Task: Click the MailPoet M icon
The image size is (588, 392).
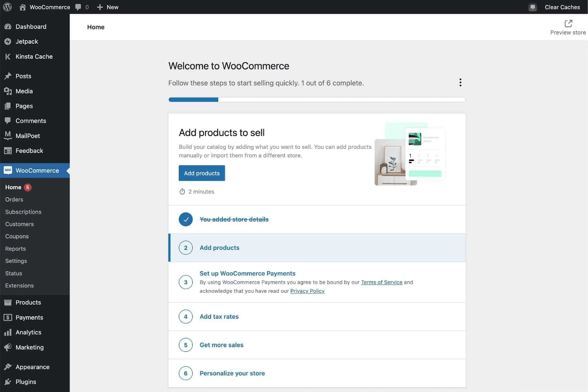Action: pos(8,135)
